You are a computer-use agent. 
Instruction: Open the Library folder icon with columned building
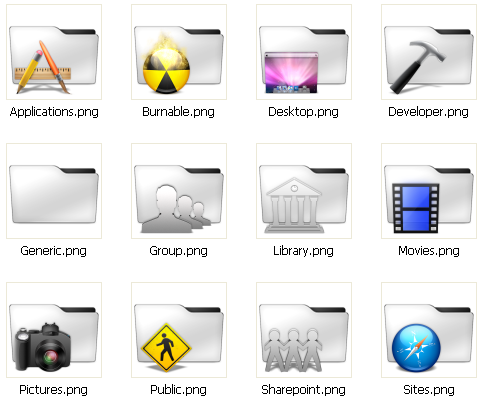tap(304, 191)
